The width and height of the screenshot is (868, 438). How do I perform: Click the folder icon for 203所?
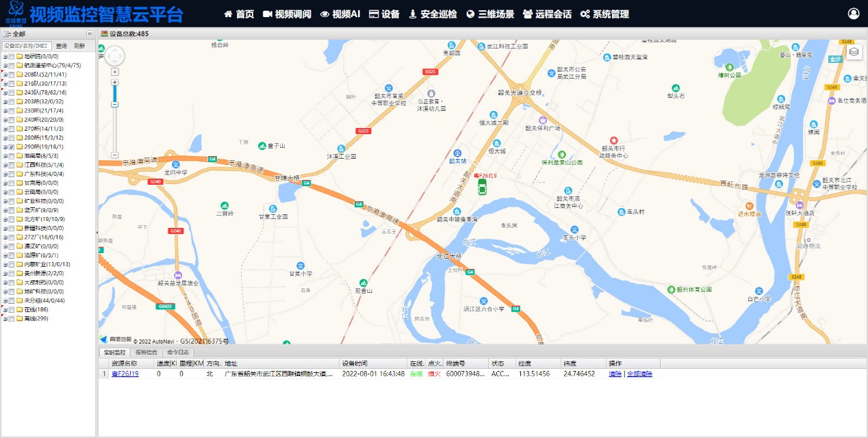pos(19,101)
